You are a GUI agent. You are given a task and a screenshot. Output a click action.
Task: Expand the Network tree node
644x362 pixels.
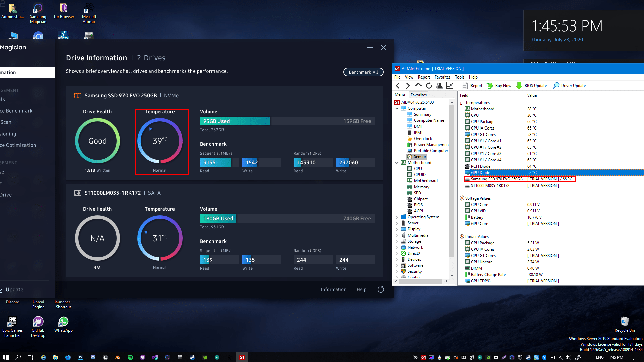(397, 247)
